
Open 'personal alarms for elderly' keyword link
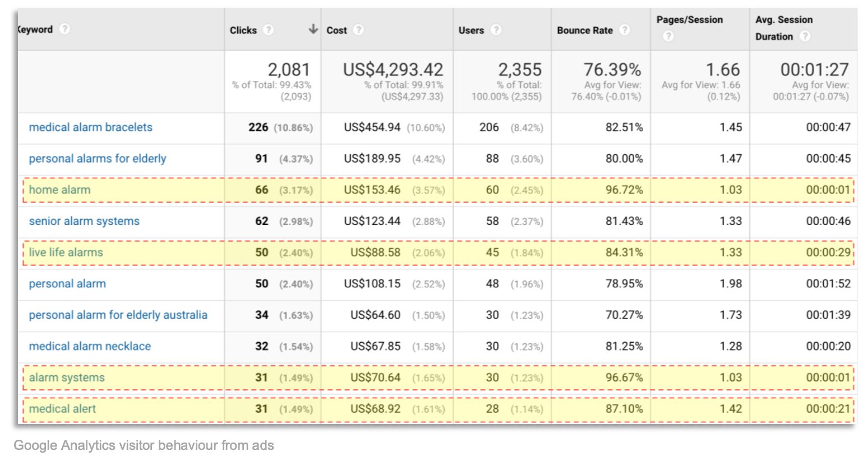(98, 159)
